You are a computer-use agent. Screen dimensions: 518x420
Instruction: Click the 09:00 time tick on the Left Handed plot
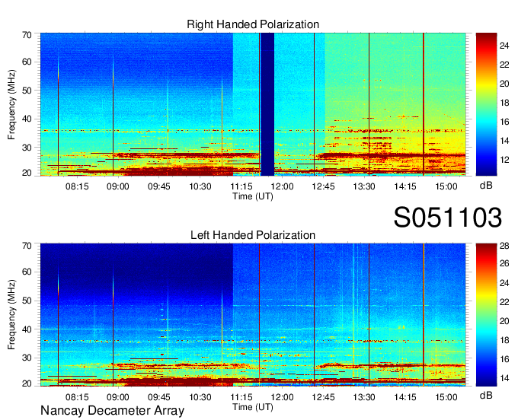[118, 397]
